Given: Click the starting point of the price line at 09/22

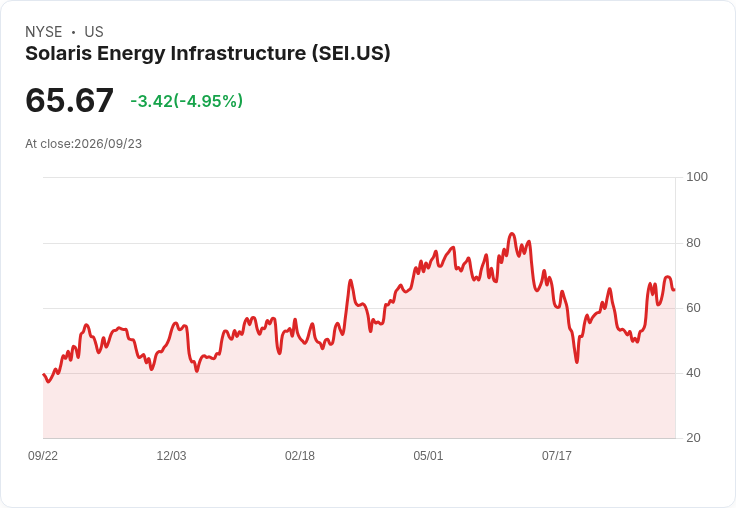Looking at the screenshot, I should pos(44,374).
